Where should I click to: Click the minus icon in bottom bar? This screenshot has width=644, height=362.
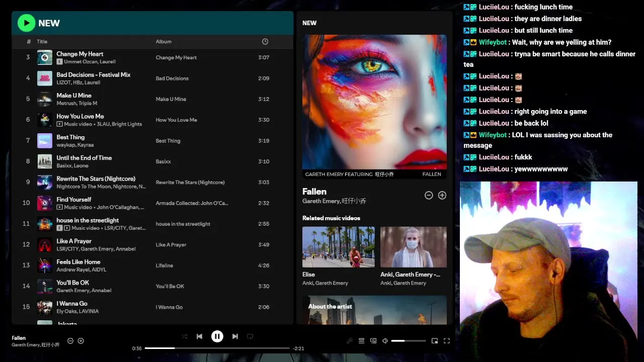click(x=70, y=341)
